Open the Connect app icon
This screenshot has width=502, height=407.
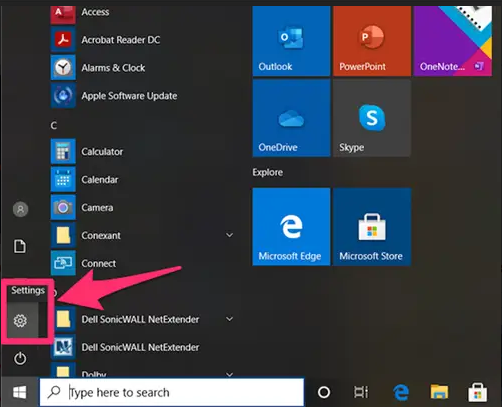click(x=63, y=263)
